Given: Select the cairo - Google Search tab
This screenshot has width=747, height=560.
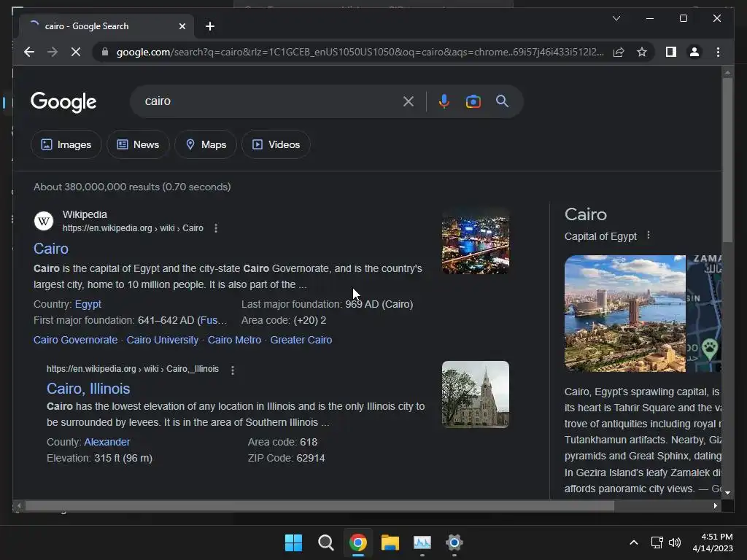Looking at the screenshot, I should 106,26.
